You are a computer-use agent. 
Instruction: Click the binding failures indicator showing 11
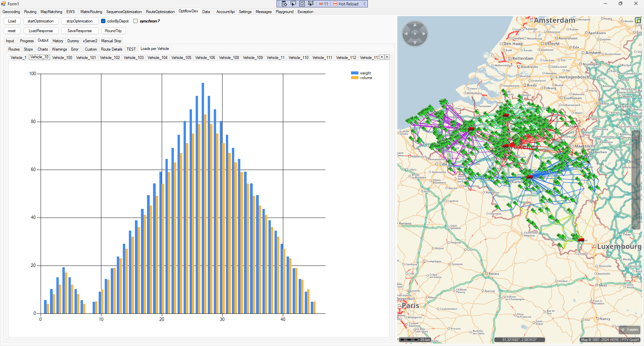tap(324, 4)
